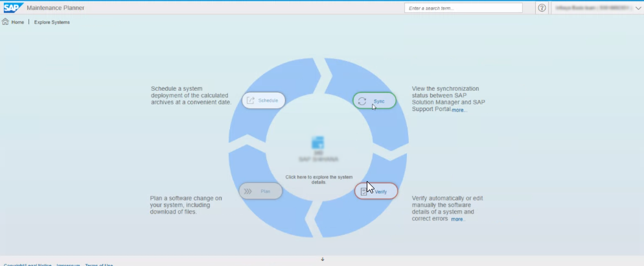The width and height of the screenshot is (644, 266).
Task: Click the Verify checklist icon
Action: tap(364, 191)
